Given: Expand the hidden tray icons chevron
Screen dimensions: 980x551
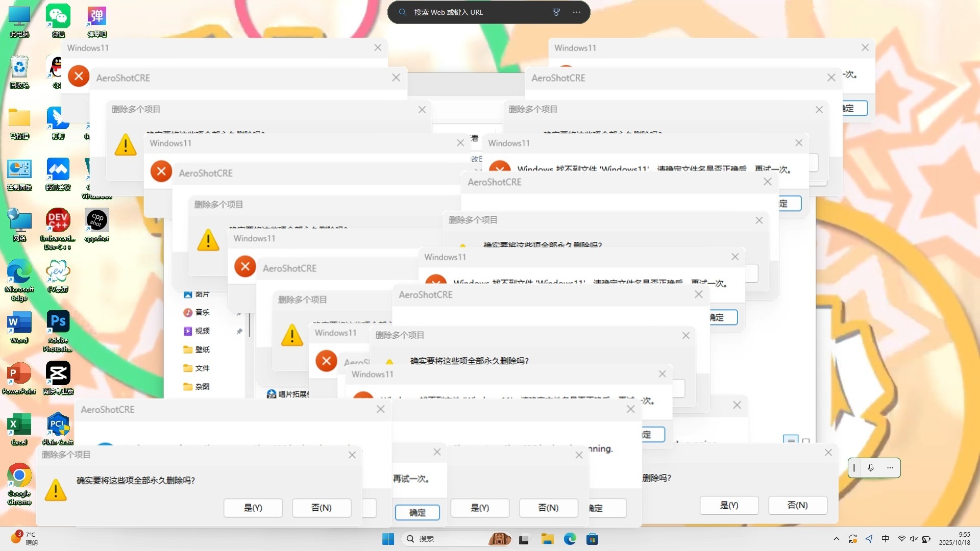Looking at the screenshot, I should 836,539.
